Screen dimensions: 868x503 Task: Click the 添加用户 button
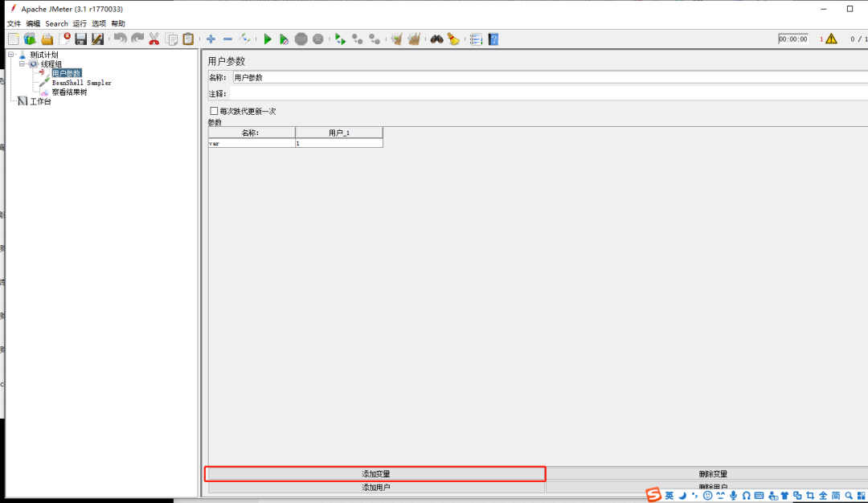376,487
